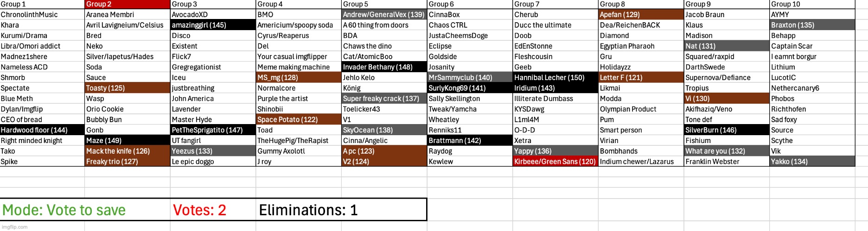Select the red Kirbeee/Green Sans (120) cell

pos(555,162)
